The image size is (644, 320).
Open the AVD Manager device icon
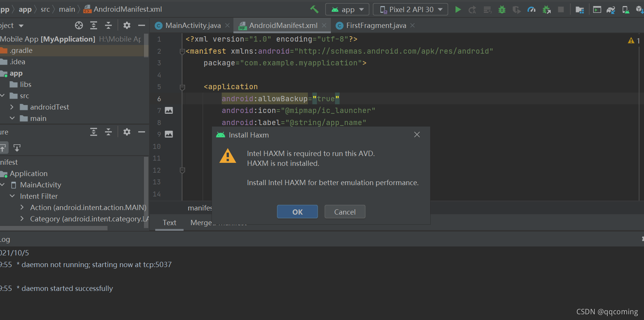[625, 9]
